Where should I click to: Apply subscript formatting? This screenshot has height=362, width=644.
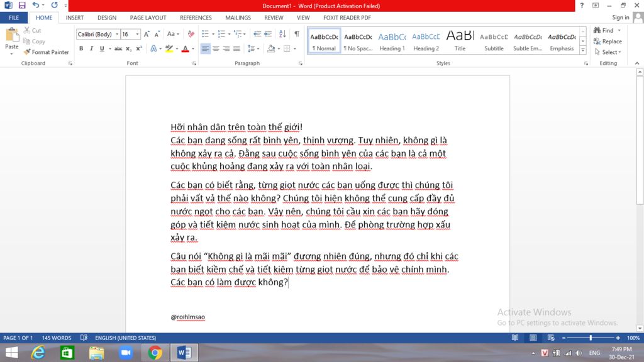point(128,48)
